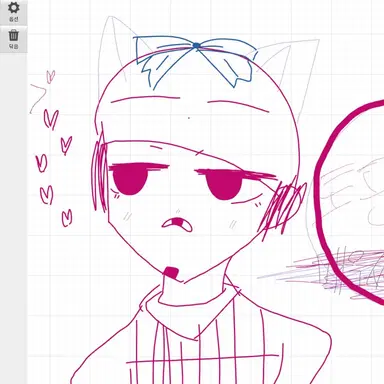Click the trash can clear (닦음) button
The width and height of the screenshot is (384, 384).
(x=13, y=39)
